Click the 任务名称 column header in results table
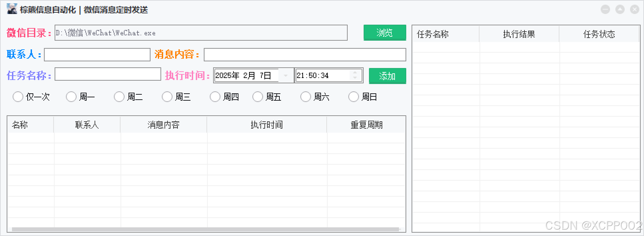The image size is (644, 236). pyautogui.click(x=446, y=34)
